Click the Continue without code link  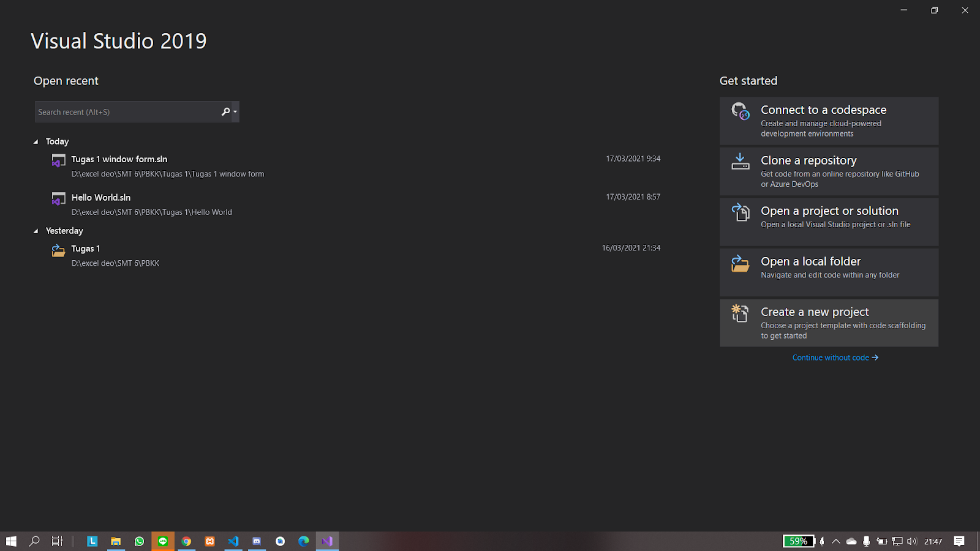pyautogui.click(x=835, y=358)
